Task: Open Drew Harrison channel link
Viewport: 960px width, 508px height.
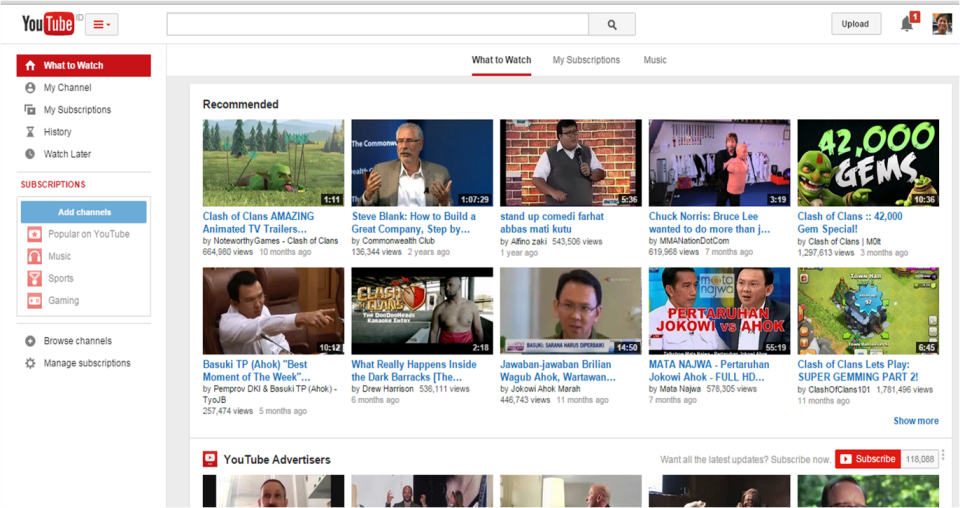Action: pos(388,389)
